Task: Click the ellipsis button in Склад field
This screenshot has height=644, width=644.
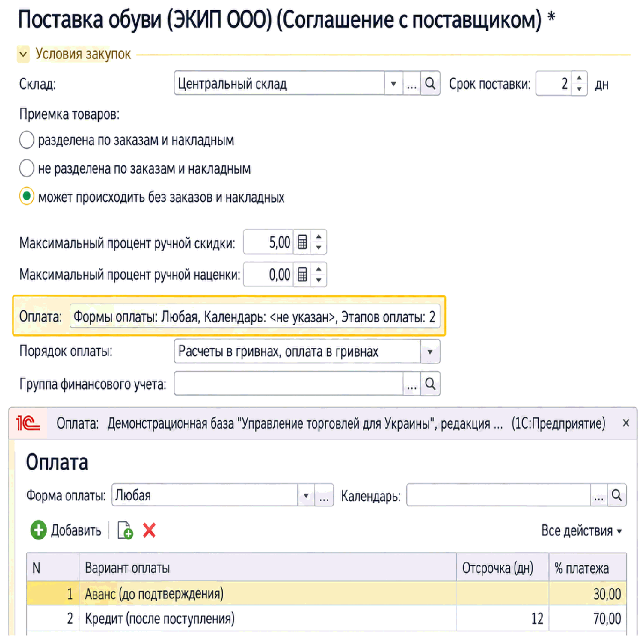Action: 412,84
